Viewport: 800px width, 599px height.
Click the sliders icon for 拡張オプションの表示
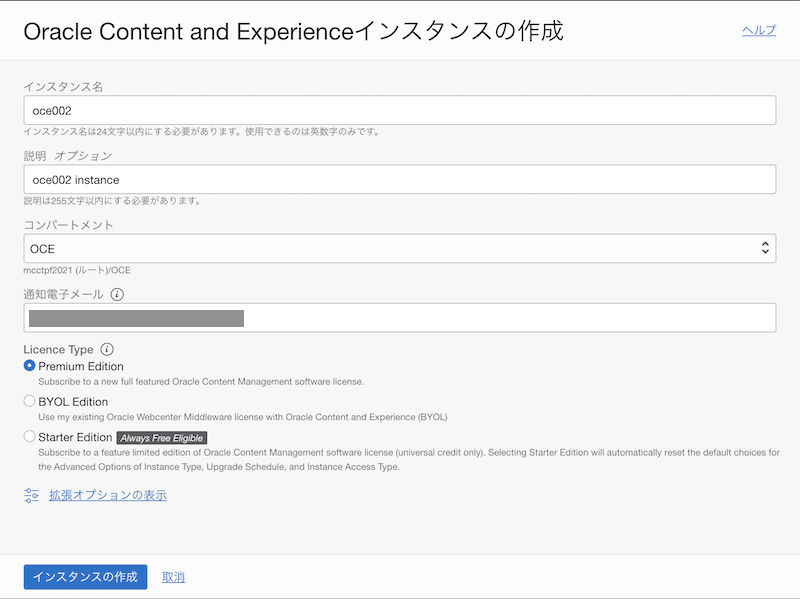[x=31, y=495]
